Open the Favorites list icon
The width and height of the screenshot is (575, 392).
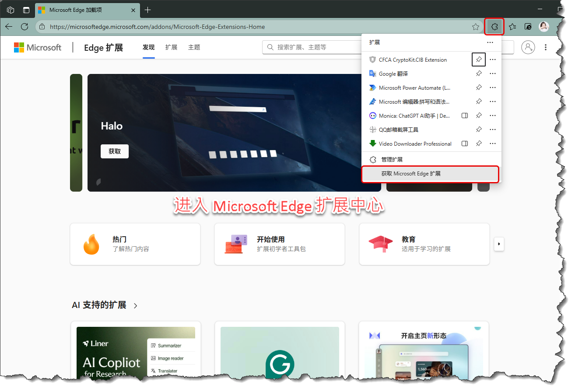(512, 27)
